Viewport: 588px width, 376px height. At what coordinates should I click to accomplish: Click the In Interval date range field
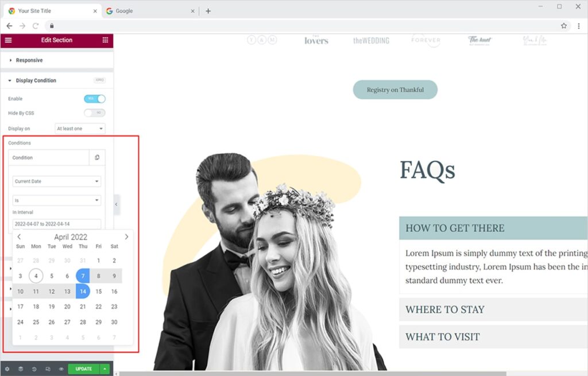tap(57, 224)
